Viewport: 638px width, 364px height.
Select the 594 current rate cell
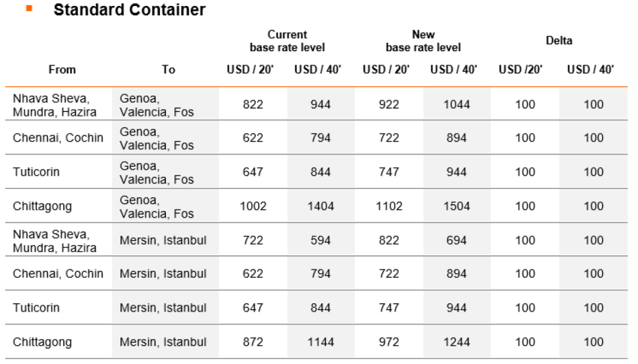321,240
